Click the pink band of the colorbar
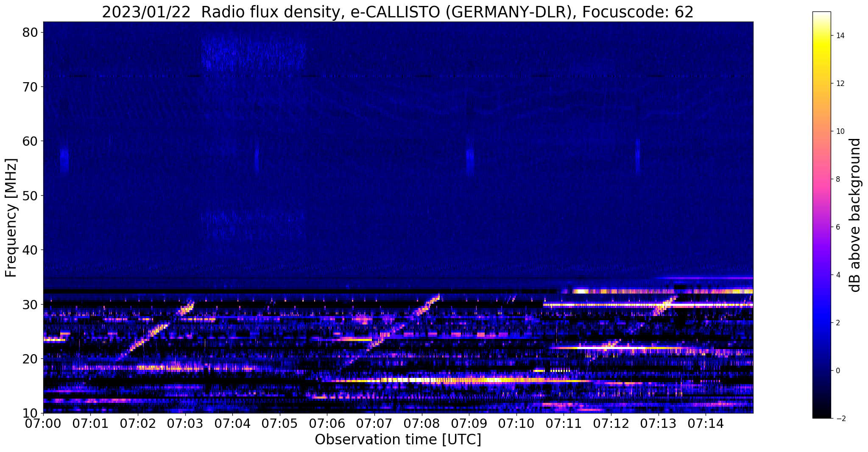This screenshot has width=868, height=452. [821, 182]
